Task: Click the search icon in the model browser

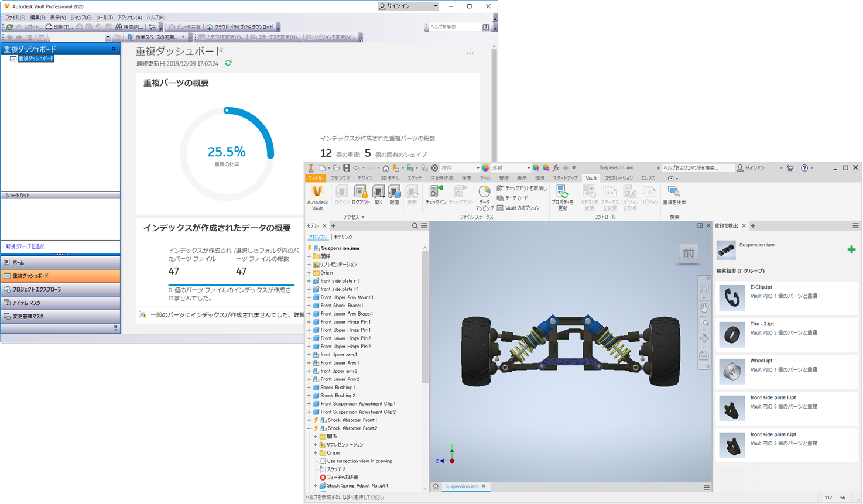Action: click(415, 226)
